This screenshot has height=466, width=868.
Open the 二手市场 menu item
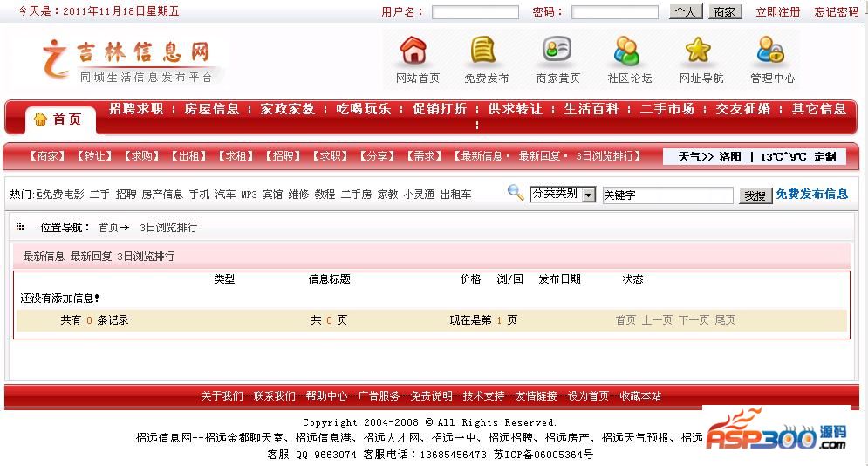(x=667, y=108)
